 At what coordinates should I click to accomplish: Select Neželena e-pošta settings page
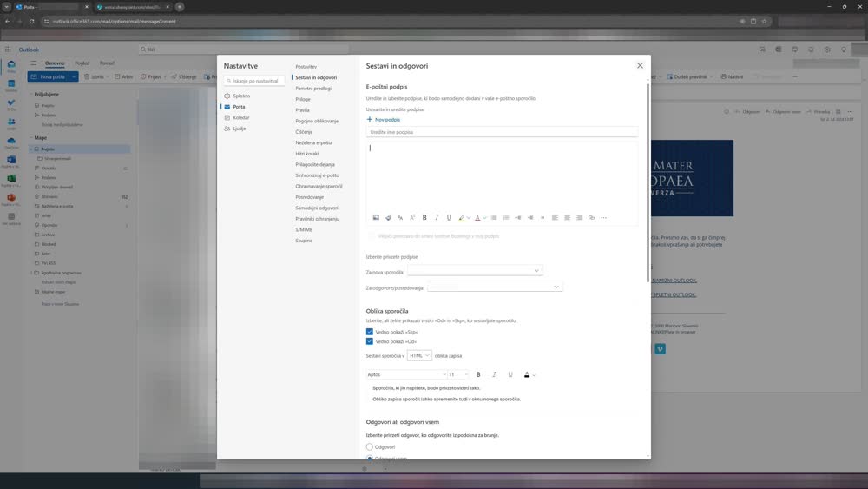tap(314, 142)
